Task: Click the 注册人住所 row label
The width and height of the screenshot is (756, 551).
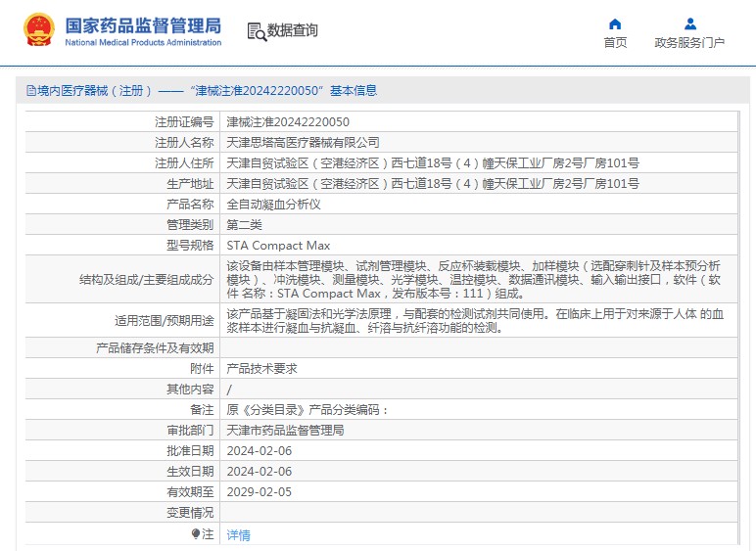Action: pyautogui.click(x=184, y=163)
